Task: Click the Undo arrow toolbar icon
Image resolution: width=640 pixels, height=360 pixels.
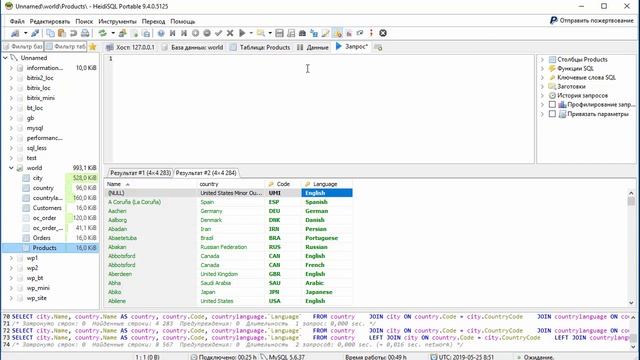Action: point(73,33)
